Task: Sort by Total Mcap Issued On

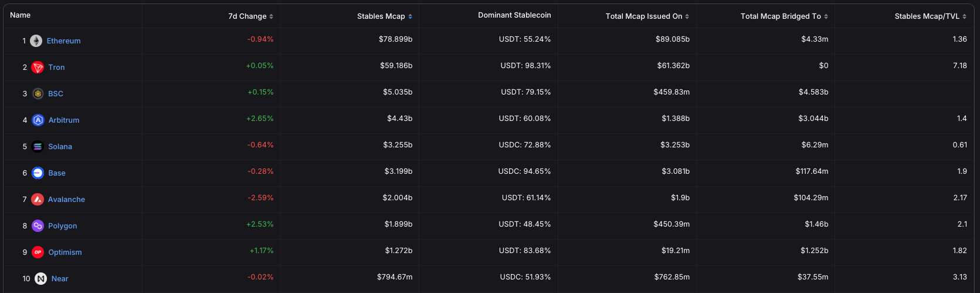Action: pyautogui.click(x=647, y=16)
